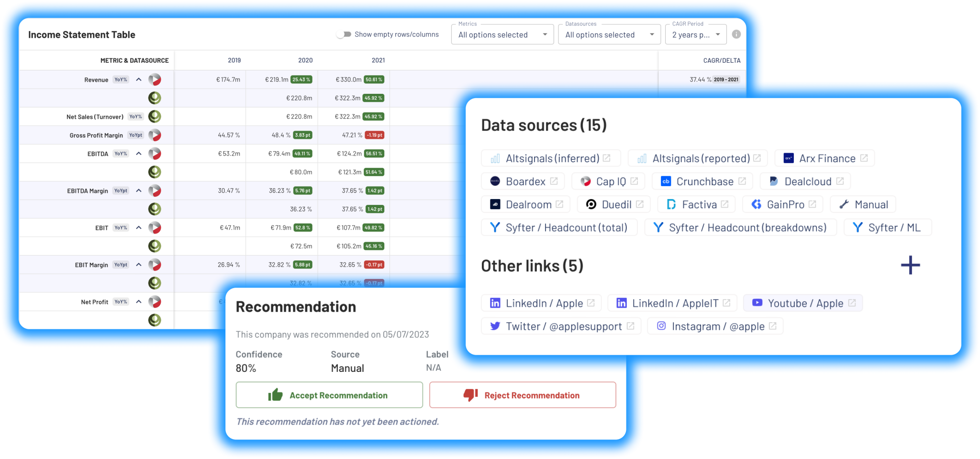
Task: Open Factiva external link icon
Action: tap(724, 204)
